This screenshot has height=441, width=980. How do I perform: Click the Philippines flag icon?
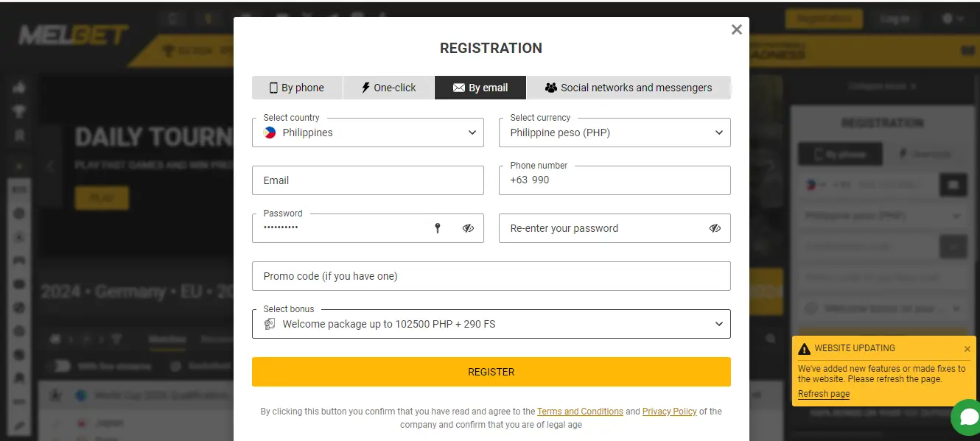[x=270, y=133]
